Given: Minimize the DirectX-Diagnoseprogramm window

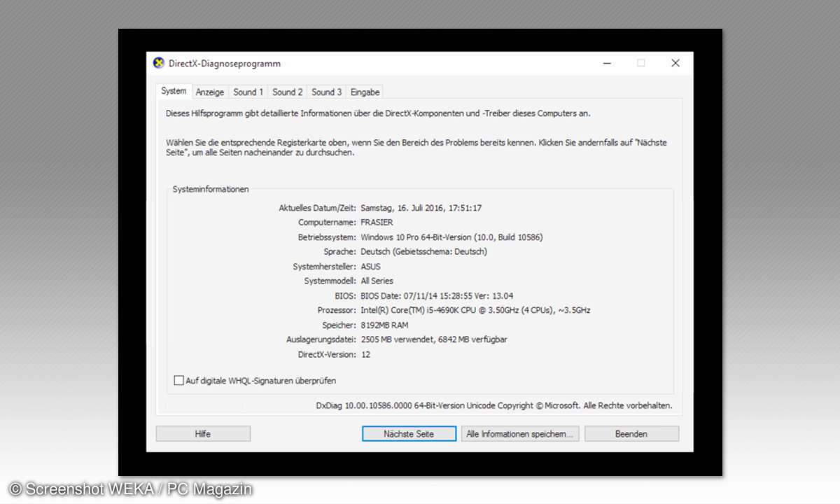Looking at the screenshot, I should (606, 63).
